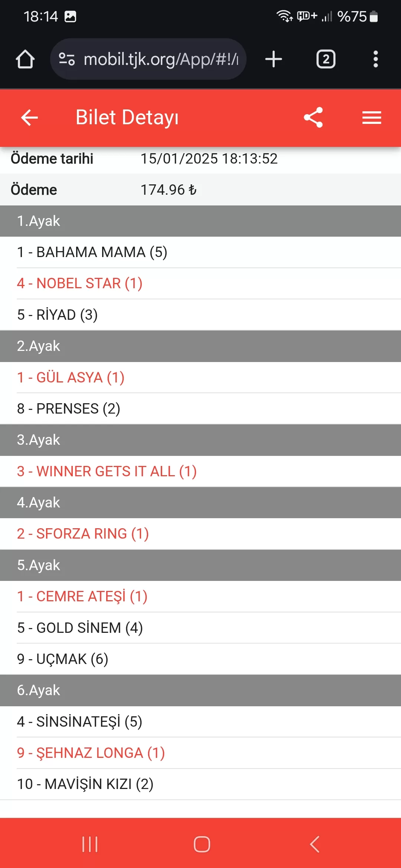Select the SFORZA RING horse entry

tap(83, 534)
